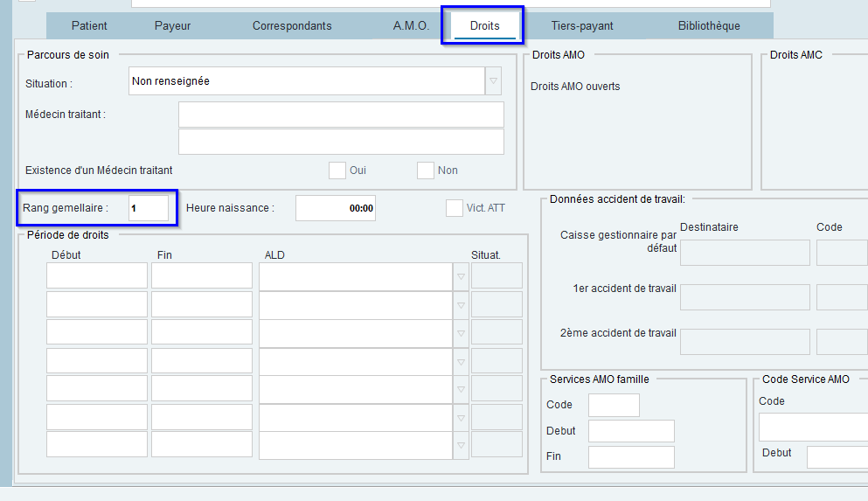868x501 pixels.
Task: Click the Droits tab
Action: pos(484,26)
